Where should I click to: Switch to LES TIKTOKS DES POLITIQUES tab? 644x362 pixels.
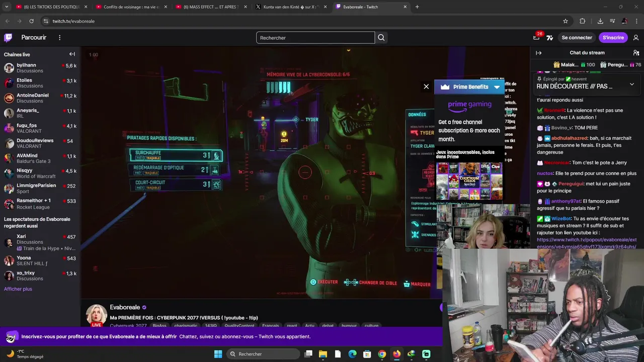(50, 7)
